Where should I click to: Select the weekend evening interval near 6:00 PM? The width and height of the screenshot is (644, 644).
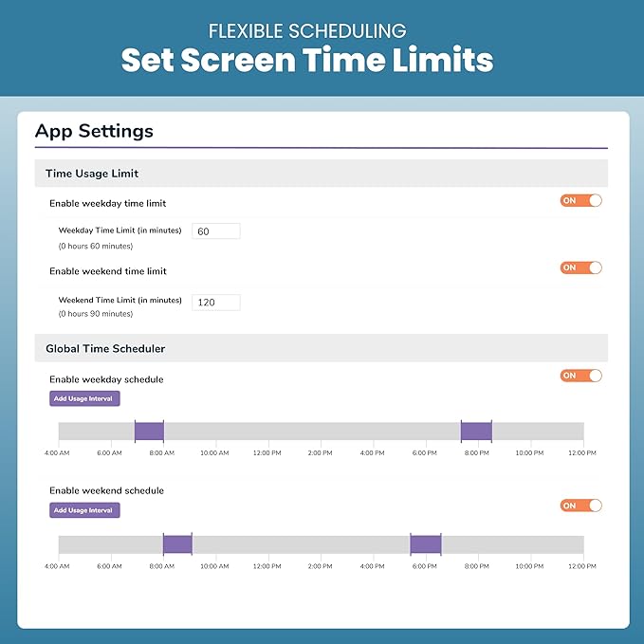point(426,544)
